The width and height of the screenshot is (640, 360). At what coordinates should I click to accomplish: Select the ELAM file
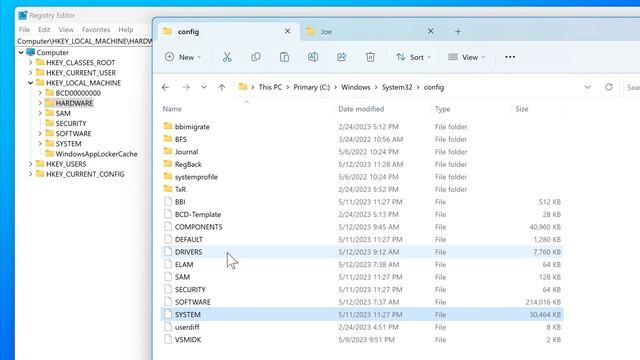(x=362, y=264)
